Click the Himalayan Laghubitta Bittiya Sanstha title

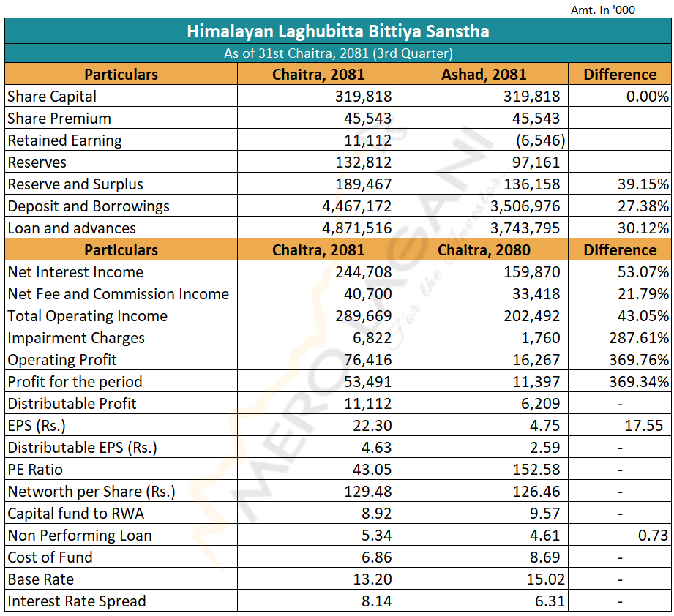337,31
